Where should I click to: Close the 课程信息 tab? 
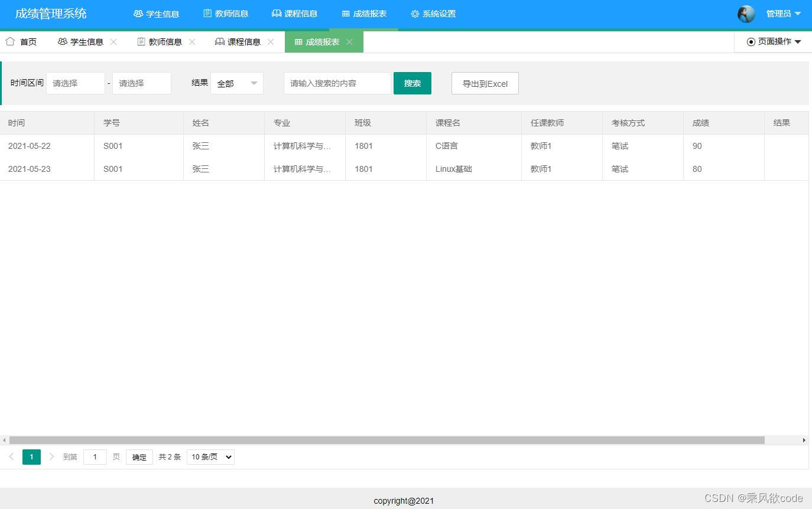271,41
